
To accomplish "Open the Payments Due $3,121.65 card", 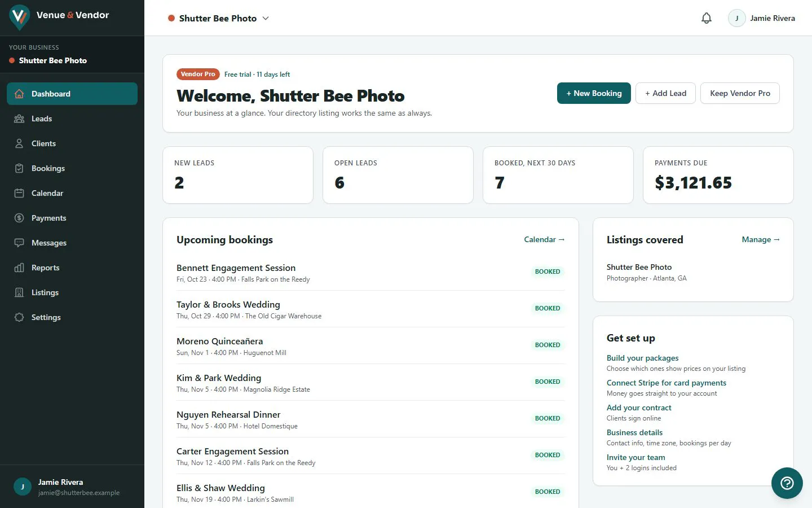I will click(x=718, y=175).
